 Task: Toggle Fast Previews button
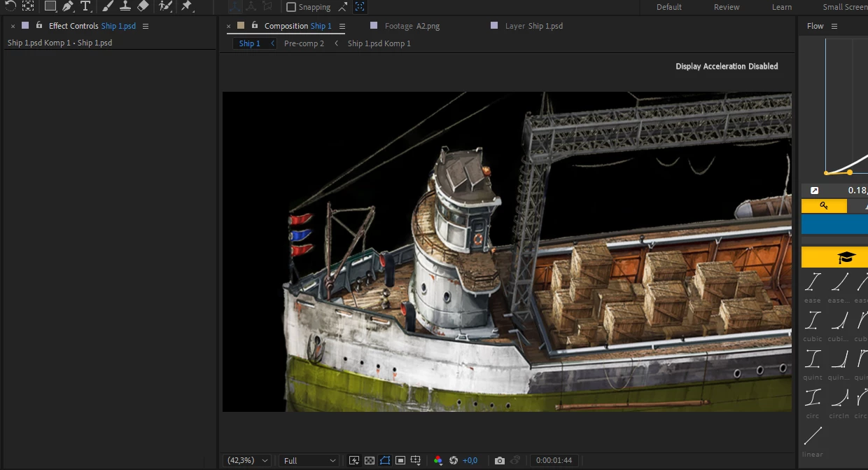pos(354,460)
